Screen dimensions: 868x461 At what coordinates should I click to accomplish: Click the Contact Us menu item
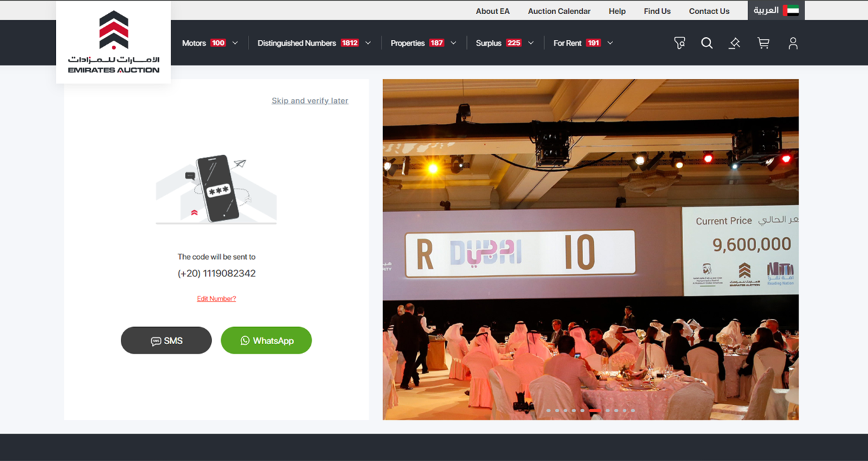tap(709, 11)
